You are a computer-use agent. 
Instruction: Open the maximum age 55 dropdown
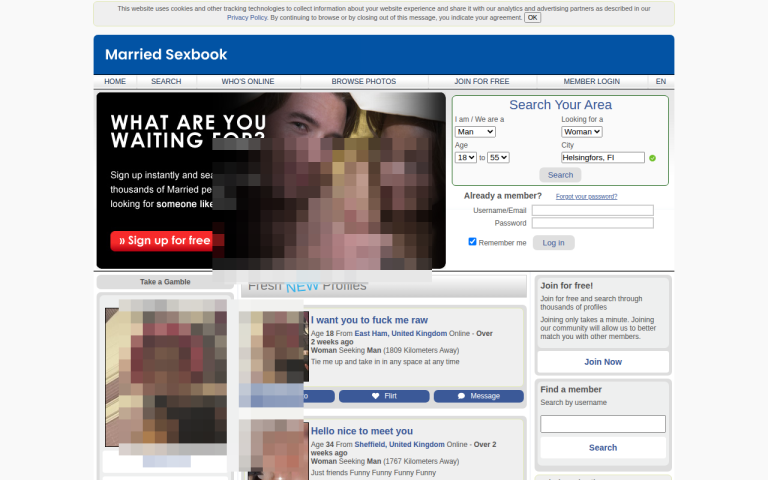point(498,158)
